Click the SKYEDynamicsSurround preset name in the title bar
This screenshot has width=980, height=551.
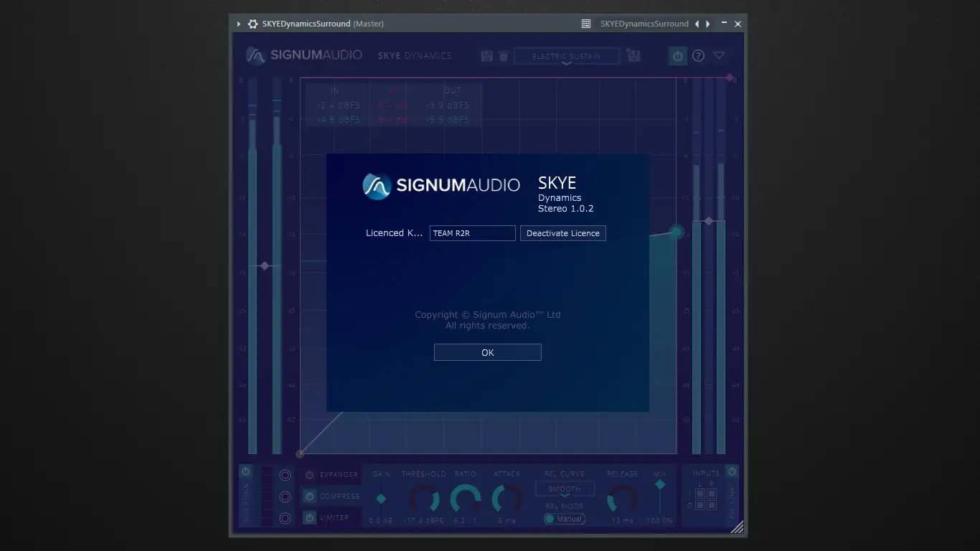click(644, 24)
